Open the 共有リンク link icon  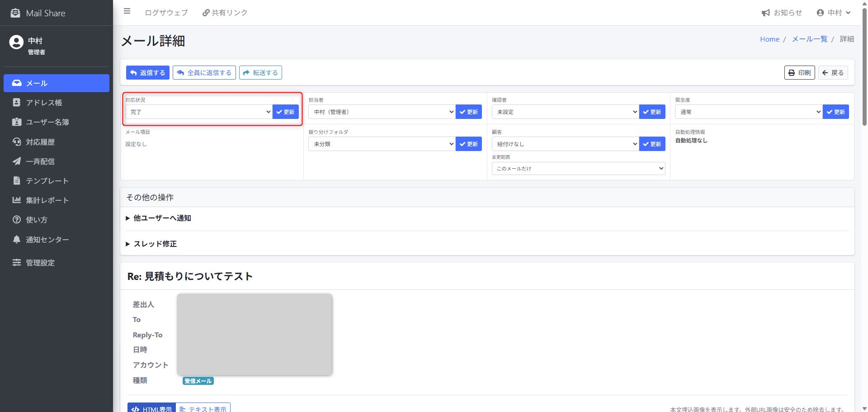206,13
